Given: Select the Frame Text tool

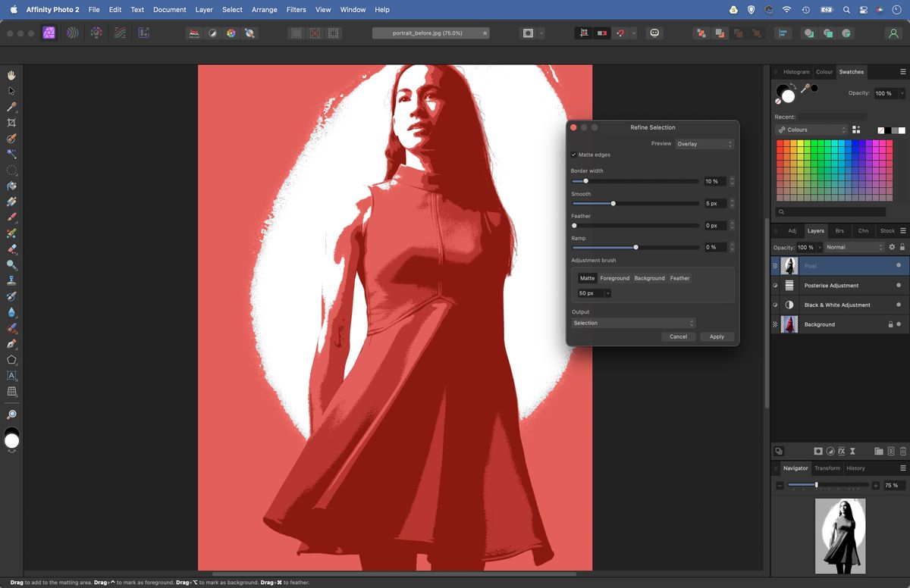Looking at the screenshot, I should point(11,375).
